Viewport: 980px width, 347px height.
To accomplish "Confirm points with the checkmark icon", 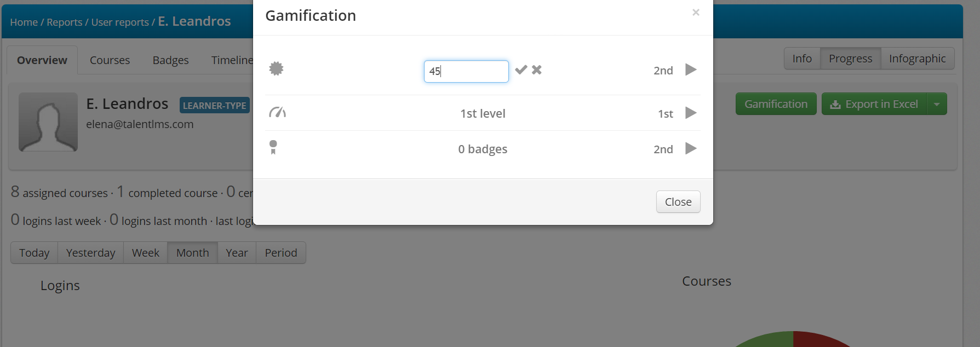I will coord(521,70).
